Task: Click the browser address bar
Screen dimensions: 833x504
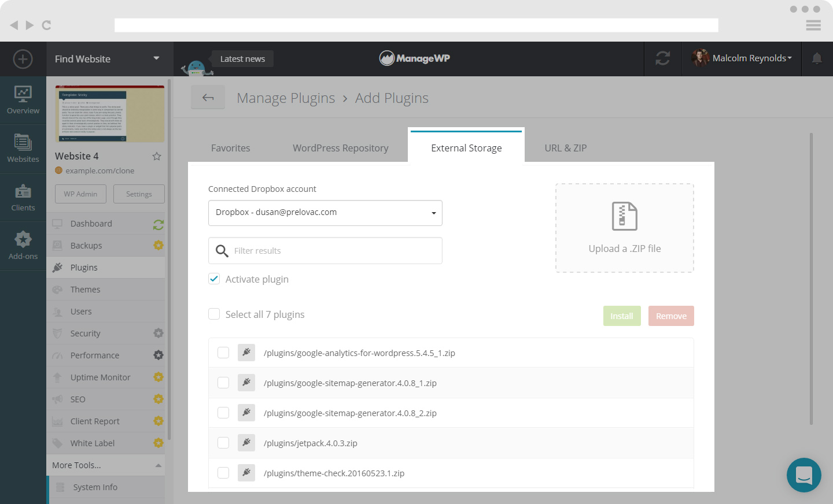Action: coord(417,25)
